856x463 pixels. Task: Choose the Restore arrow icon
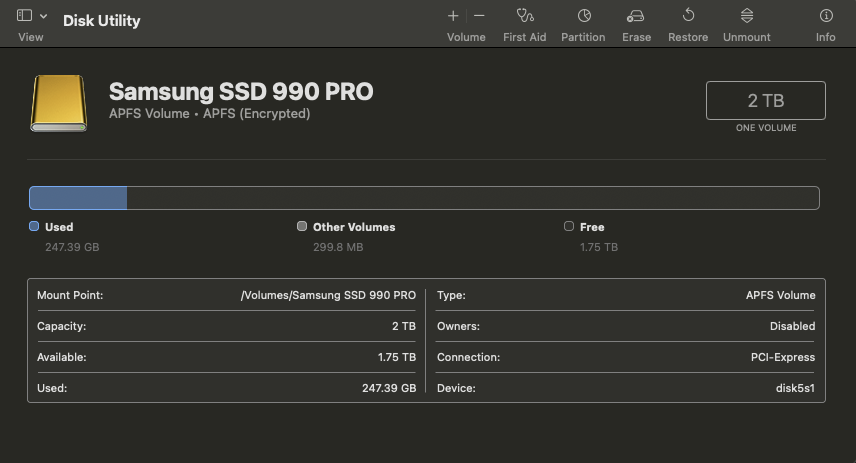tap(688, 15)
